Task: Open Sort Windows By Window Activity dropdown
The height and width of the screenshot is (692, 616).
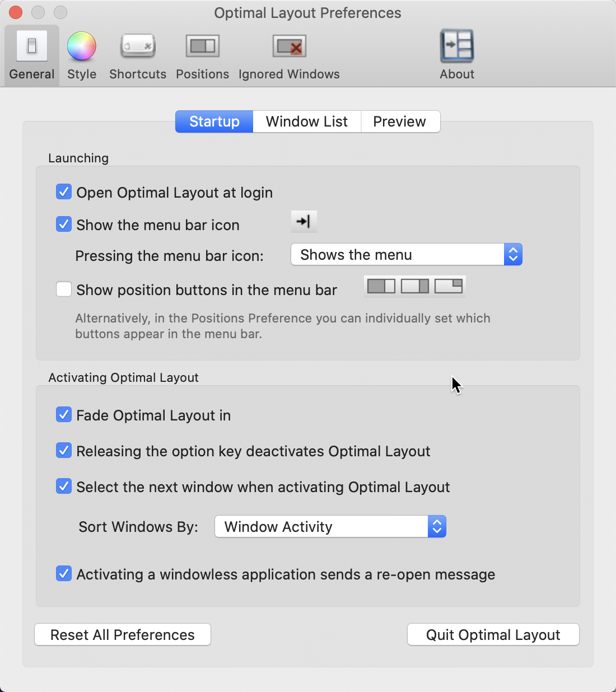Action: [330, 527]
